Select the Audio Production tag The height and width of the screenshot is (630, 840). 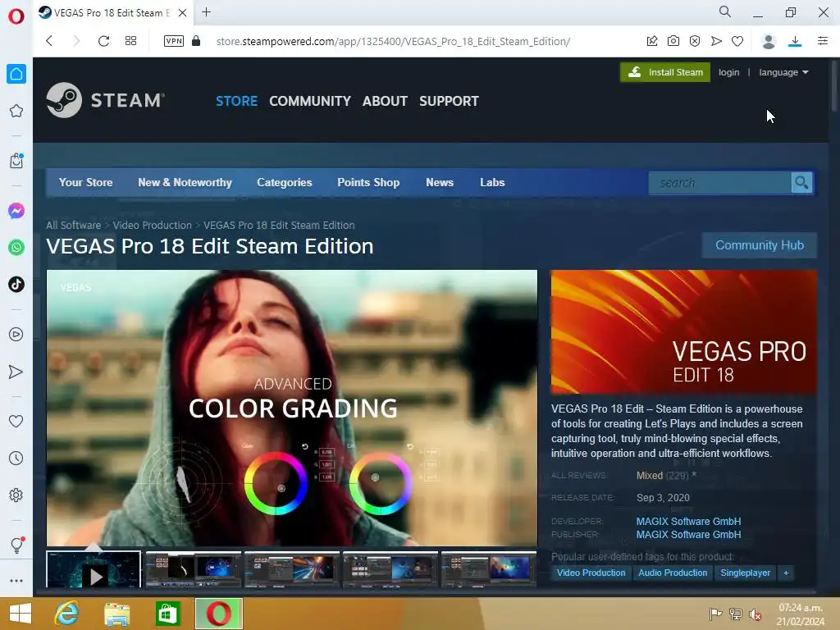coord(673,573)
